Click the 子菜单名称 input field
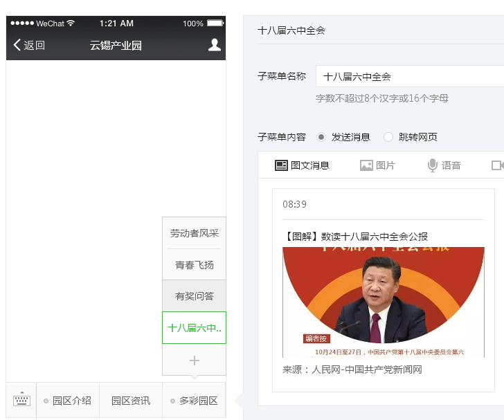Screen dimensions: 504x420 [x=410, y=77]
